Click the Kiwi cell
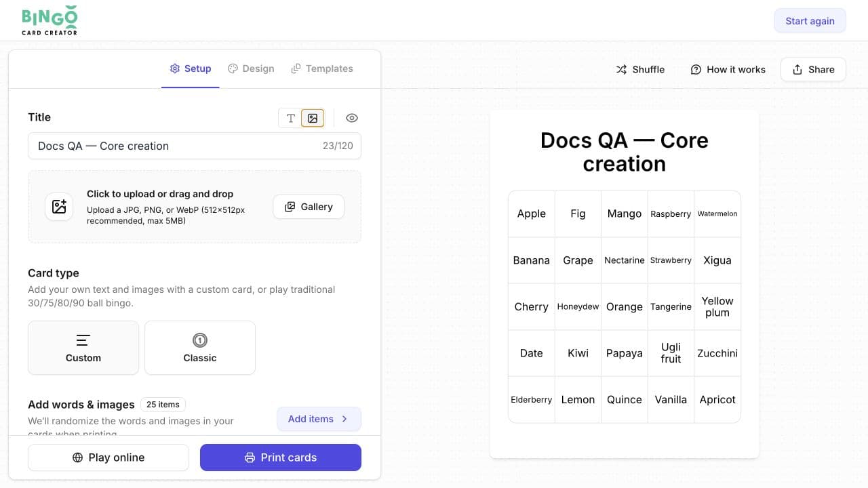 pos(578,353)
